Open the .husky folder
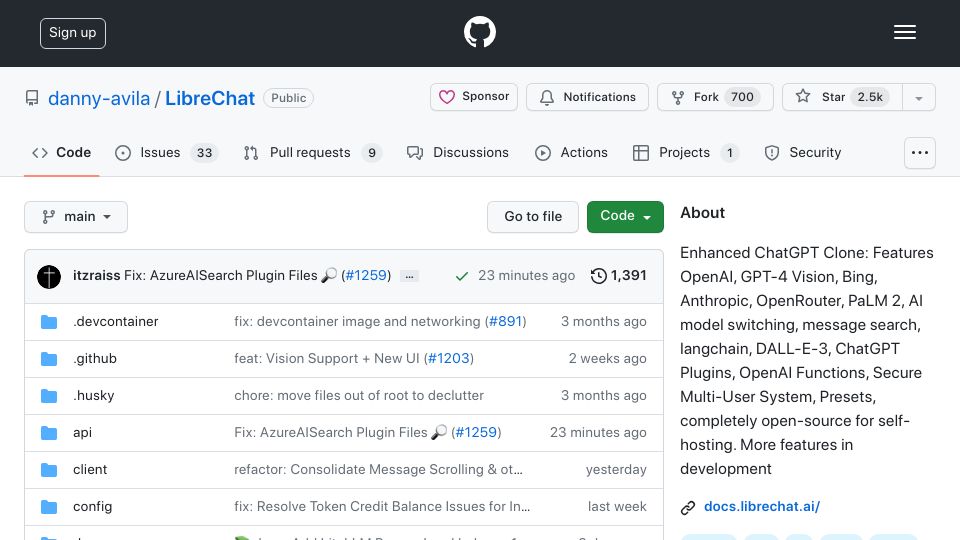Viewport: 960px width, 540px height. click(x=94, y=396)
